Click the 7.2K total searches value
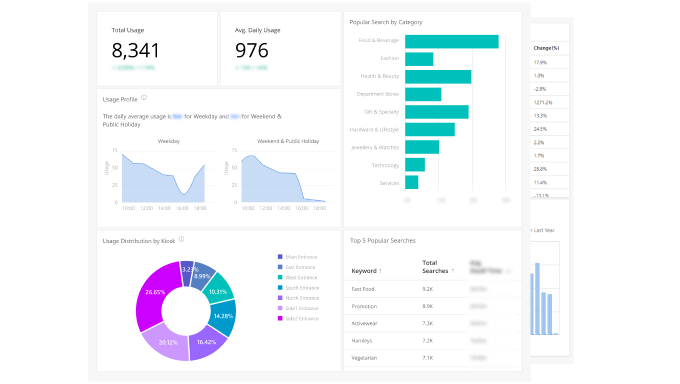The width and height of the screenshot is (680, 384). (x=428, y=341)
